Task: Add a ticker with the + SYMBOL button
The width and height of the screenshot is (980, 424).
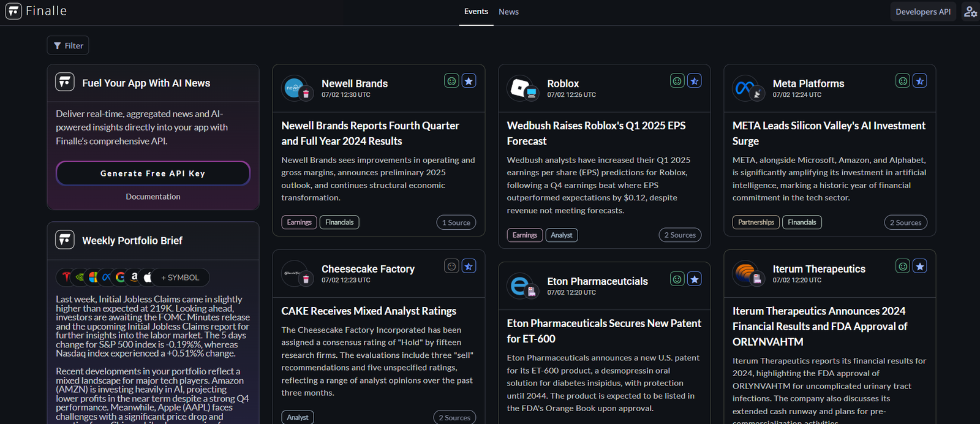Action: 180,278
